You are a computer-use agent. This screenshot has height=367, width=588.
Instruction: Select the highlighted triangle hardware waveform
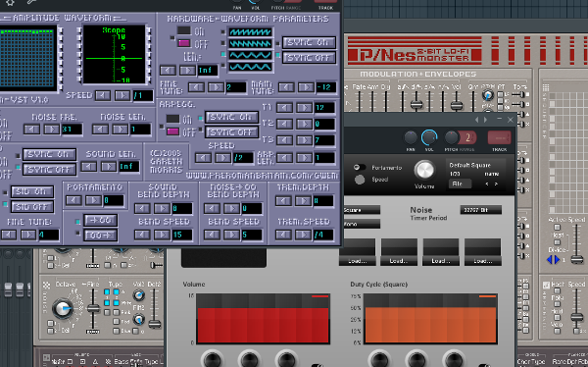pos(251,55)
